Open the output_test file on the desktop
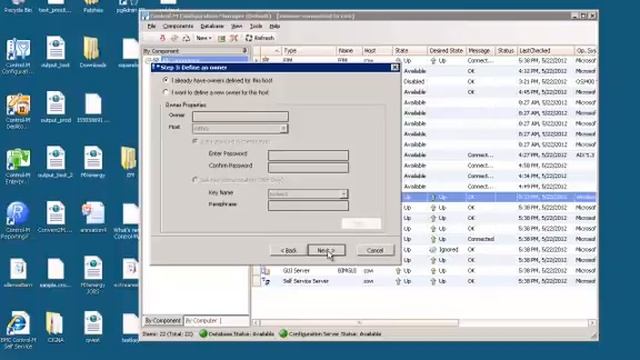 (56, 52)
